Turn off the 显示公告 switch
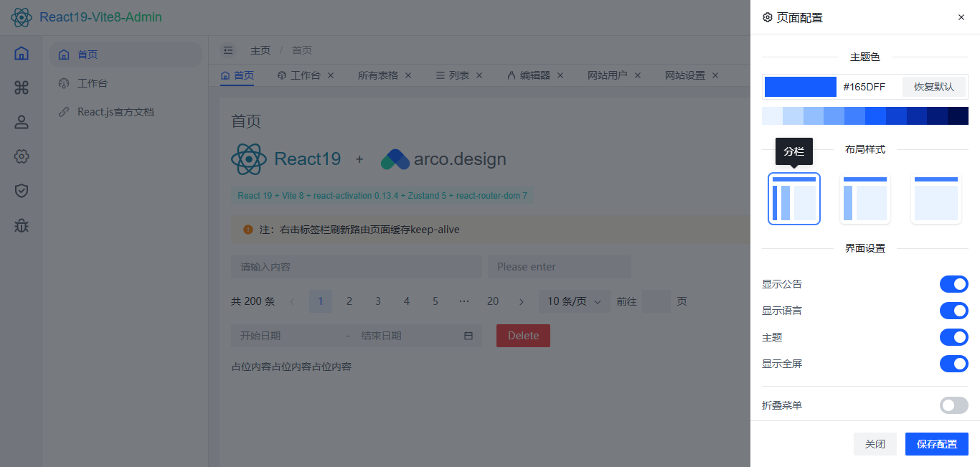This screenshot has height=467, width=980. (954, 284)
